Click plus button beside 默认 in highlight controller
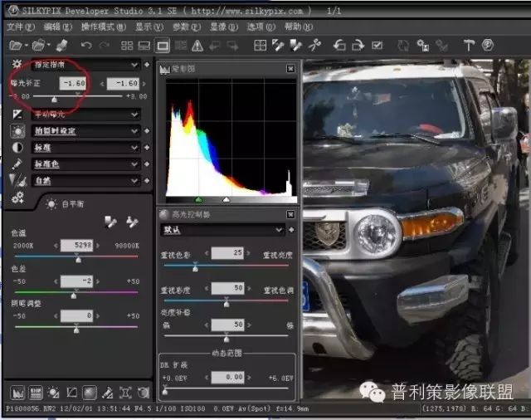 tap(291, 230)
